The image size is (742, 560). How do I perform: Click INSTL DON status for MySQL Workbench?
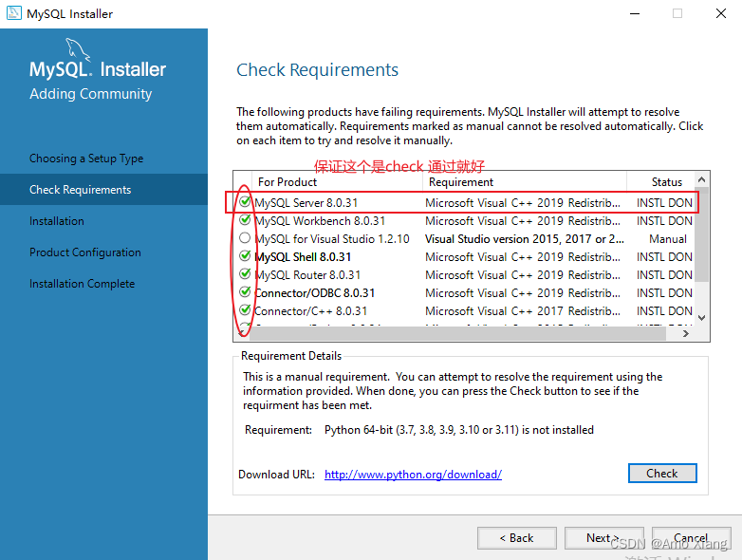coord(664,220)
